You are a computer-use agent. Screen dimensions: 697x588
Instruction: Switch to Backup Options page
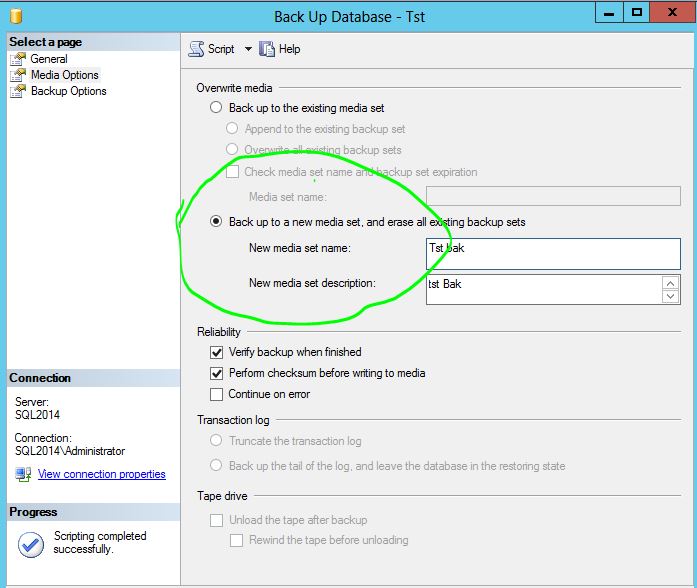point(68,91)
